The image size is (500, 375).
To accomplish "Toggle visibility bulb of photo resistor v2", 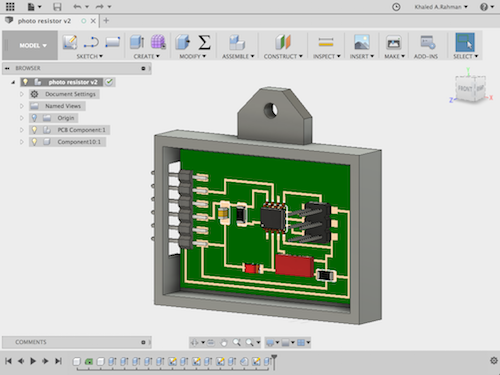I will coord(25,82).
